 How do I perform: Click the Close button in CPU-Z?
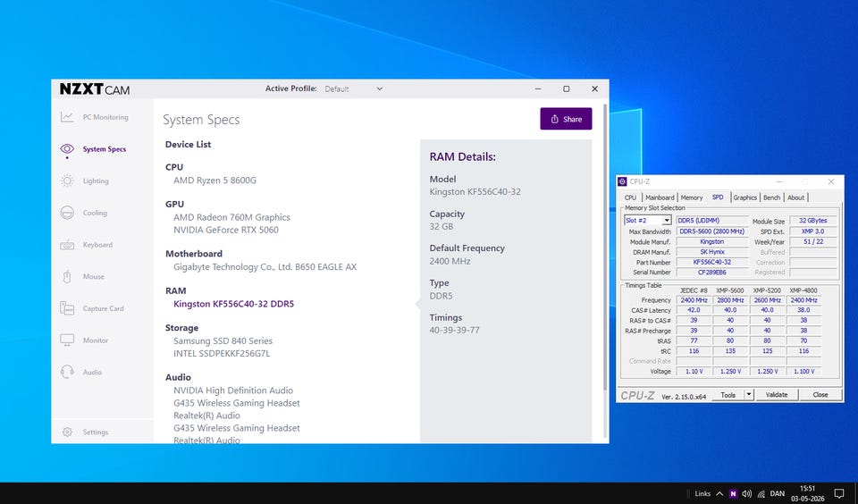coord(820,395)
